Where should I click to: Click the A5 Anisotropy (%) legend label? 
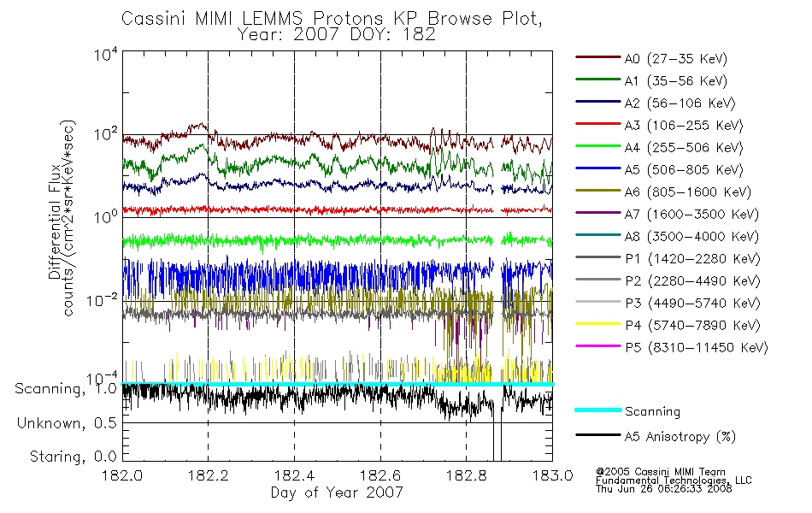[x=680, y=437]
